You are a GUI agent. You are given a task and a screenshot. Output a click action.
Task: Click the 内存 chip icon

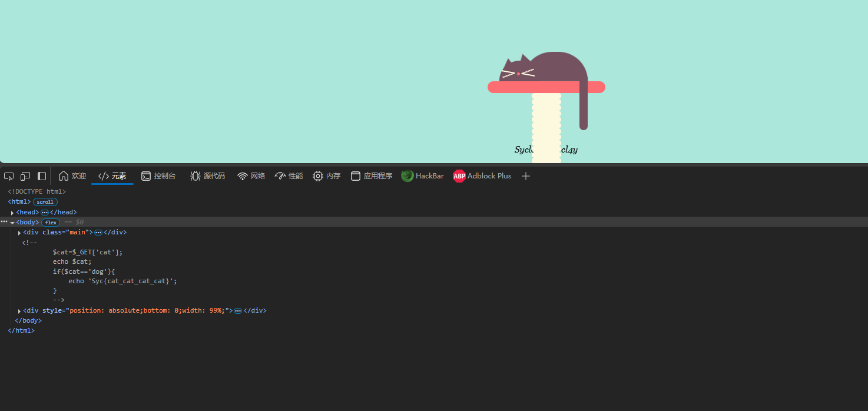[318, 176]
